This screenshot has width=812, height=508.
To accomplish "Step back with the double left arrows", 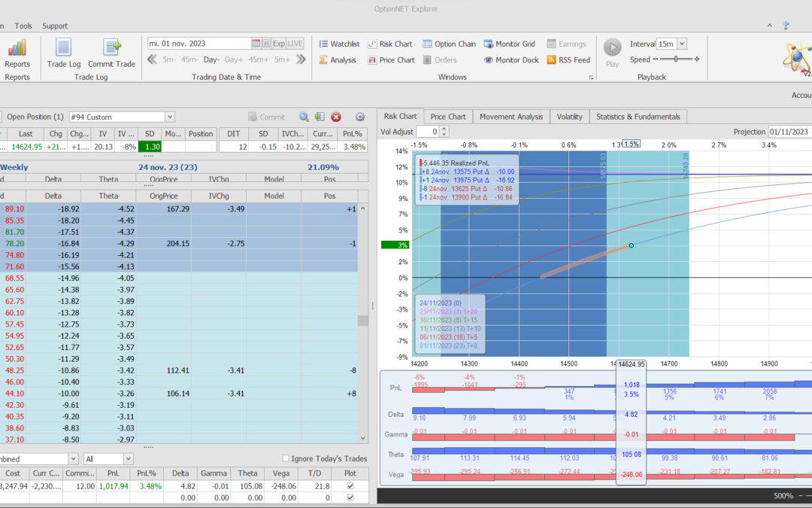I will pyautogui.click(x=152, y=59).
